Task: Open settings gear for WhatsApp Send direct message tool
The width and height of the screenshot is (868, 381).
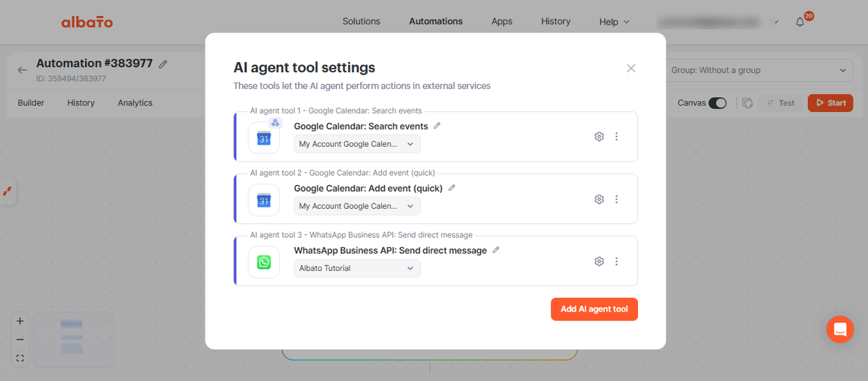Action: click(x=599, y=262)
